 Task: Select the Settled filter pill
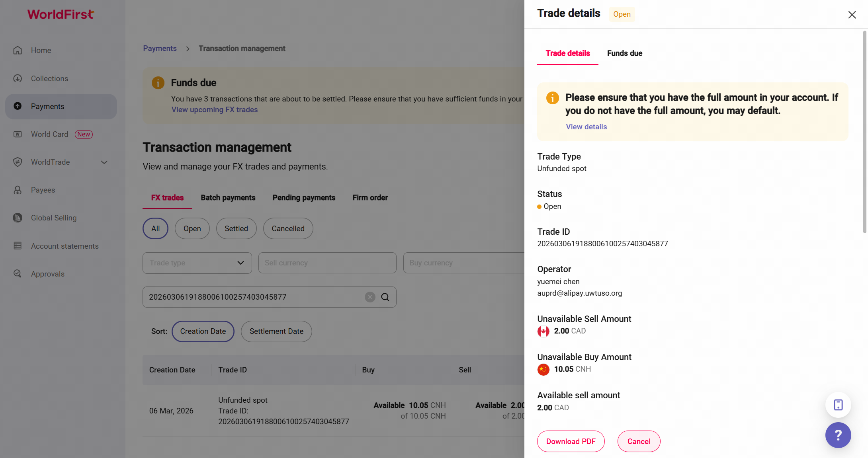tap(236, 229)
